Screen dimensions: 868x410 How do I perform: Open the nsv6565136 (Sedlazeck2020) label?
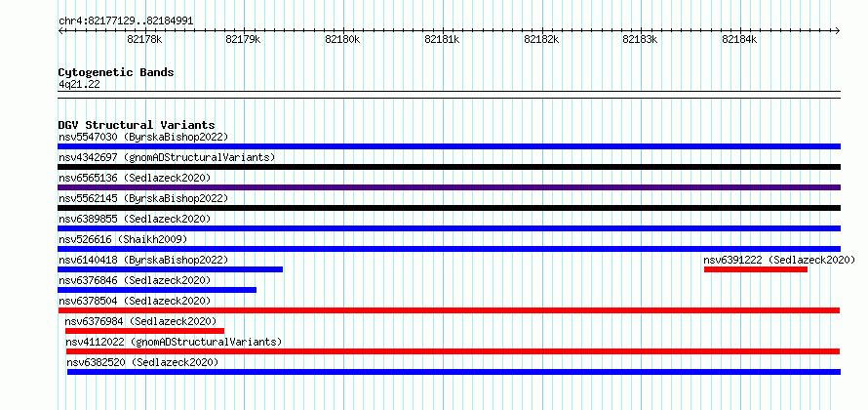pos(135,178)
